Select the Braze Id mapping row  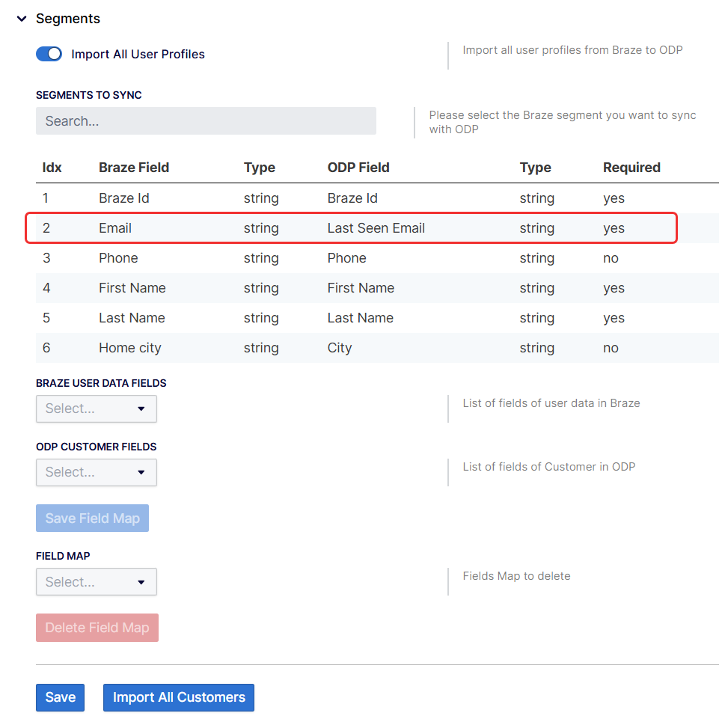click(377, 198)
